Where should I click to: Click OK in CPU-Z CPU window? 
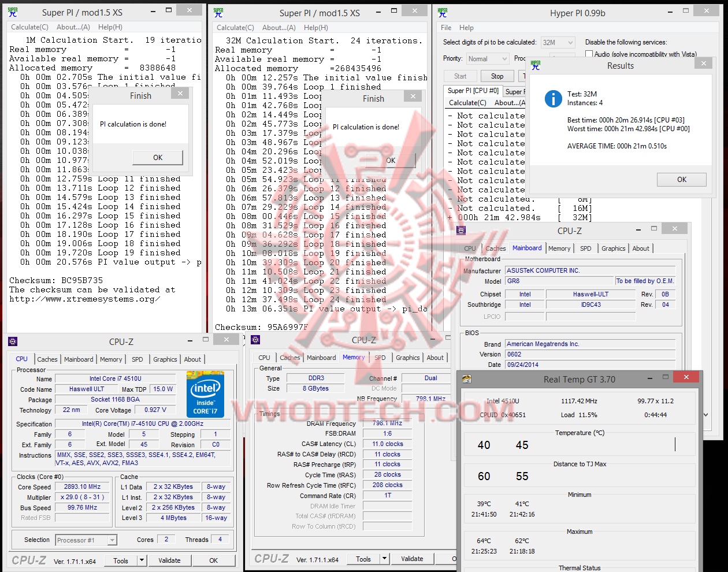tap(213, 560)
